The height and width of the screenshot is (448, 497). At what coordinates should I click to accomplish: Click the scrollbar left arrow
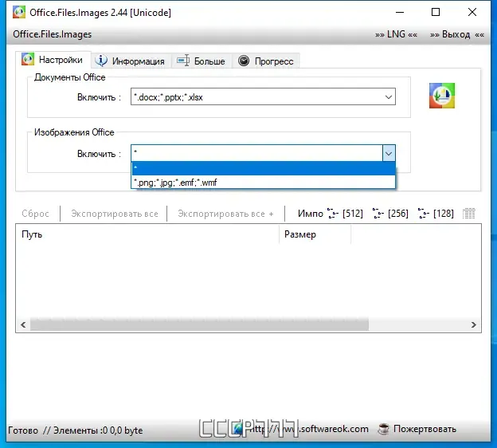click(x=23, y=324)
